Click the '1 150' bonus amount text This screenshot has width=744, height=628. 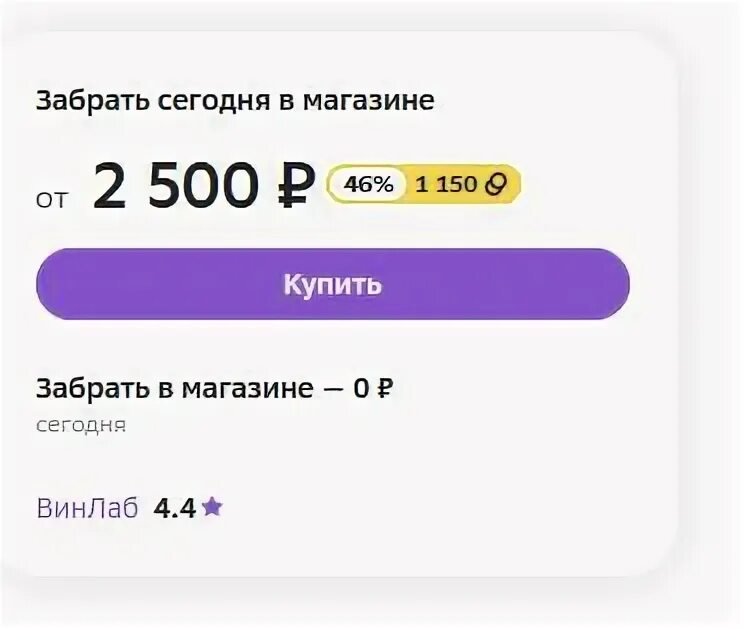[x=446, y=184]
